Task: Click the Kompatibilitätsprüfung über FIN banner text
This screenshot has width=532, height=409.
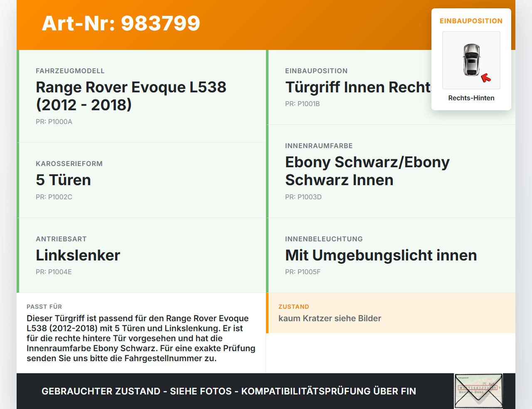Action: (x=229, y=391)
